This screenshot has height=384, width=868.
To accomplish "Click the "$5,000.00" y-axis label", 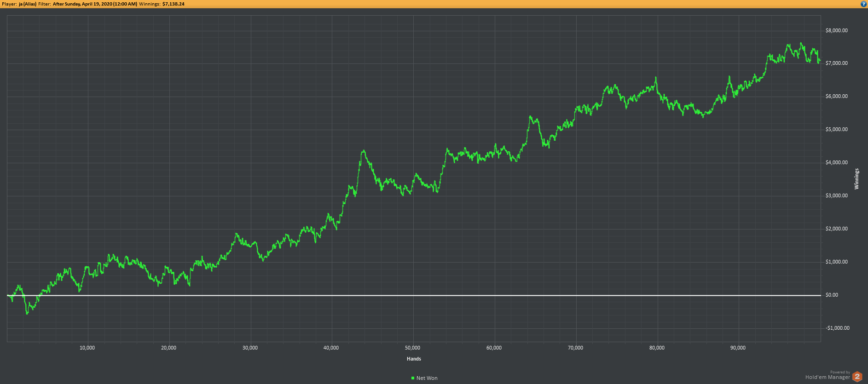I will point(837,129).
